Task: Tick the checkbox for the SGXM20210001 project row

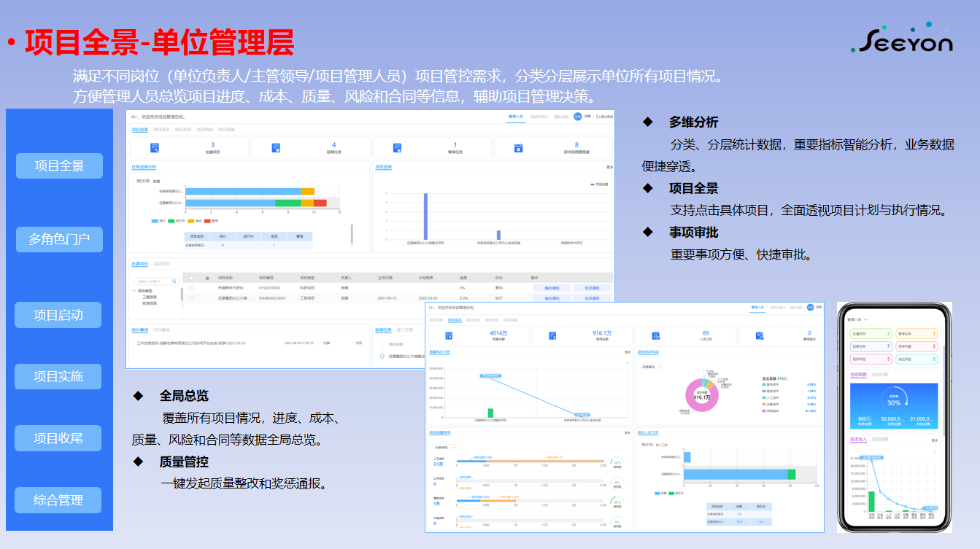Action: pos(191,298)
